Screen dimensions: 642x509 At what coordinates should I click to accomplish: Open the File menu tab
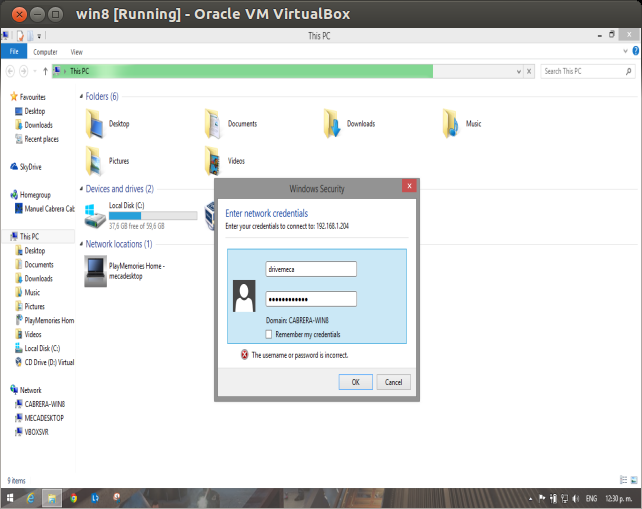(x=14, y=51)
